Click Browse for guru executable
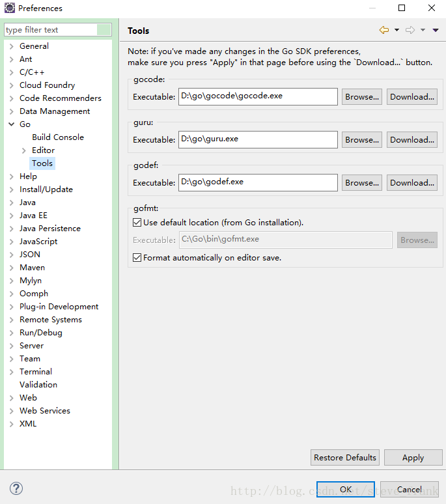 click(x=362, y=140)
